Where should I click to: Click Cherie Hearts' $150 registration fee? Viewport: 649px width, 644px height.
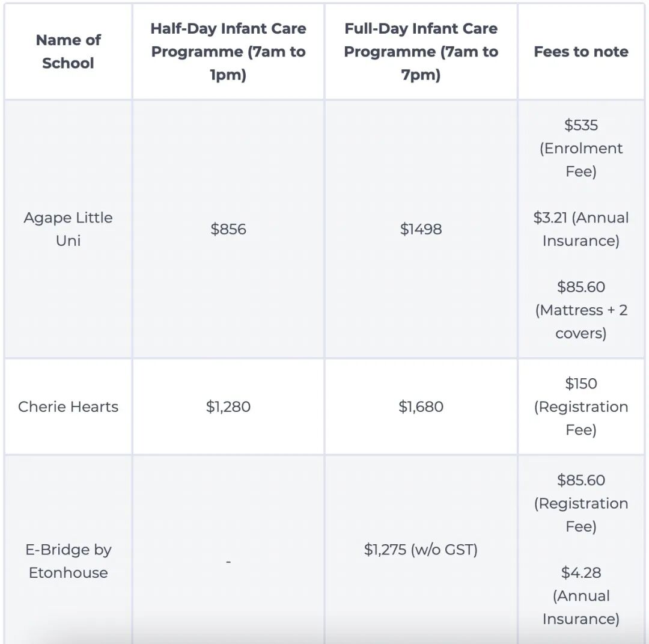[580, 384]
